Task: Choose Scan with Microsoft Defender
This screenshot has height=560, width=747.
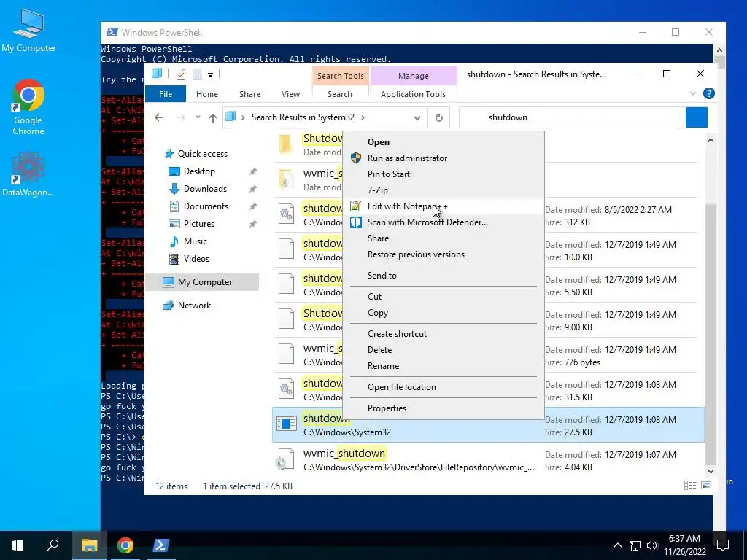Action: point(444,222)
